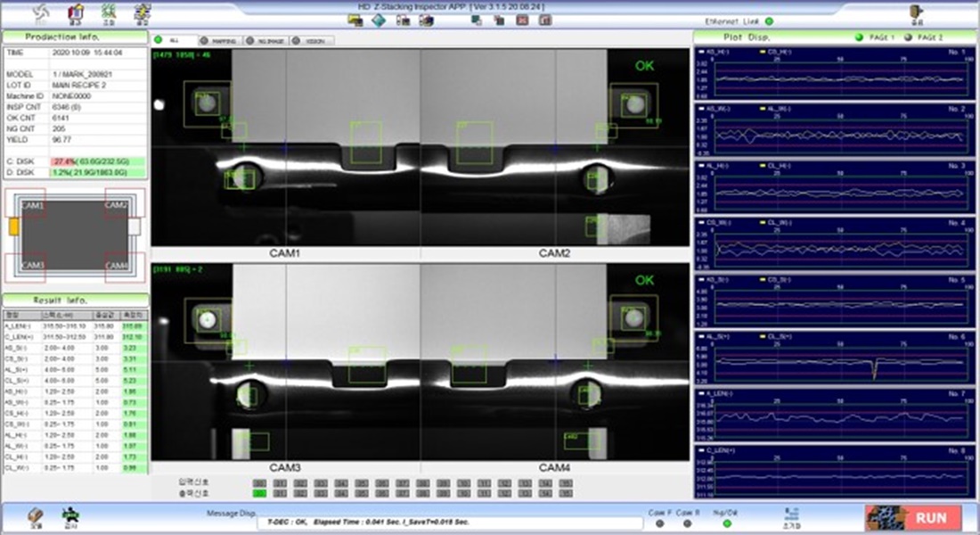This screenshot has width=980, height=535.
Task: Click the green inspection icon at bottom left
Action: click(69, 516)
